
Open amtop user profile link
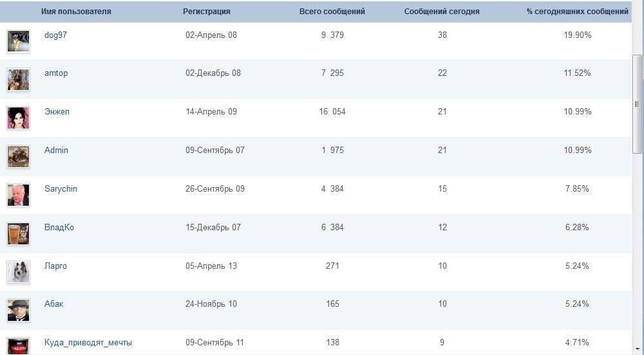[x=56, y=73]
